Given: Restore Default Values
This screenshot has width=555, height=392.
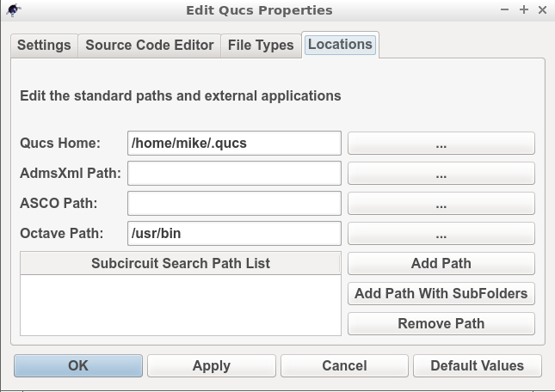Looking at the screenshot, I should coord(478,366).
